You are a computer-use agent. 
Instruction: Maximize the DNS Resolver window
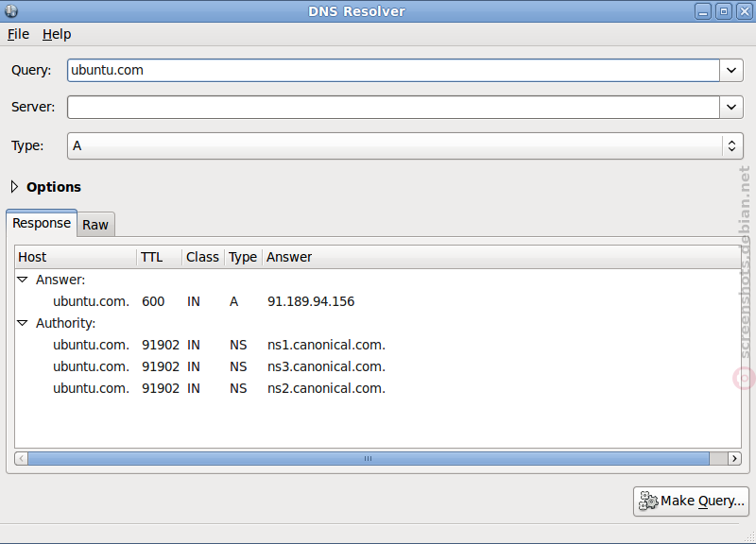[724, 11]
